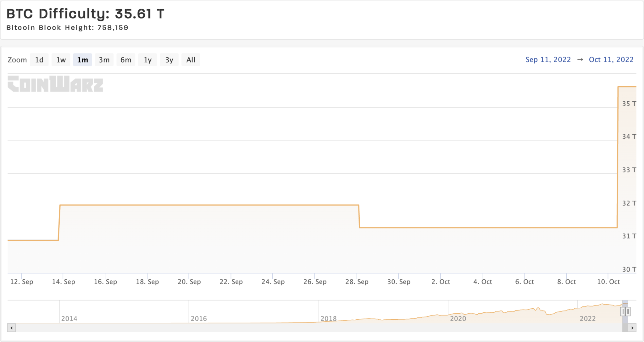Switch to the 3m zoom range
Viewport: 644px width, 342px height.
coord(104,59)
